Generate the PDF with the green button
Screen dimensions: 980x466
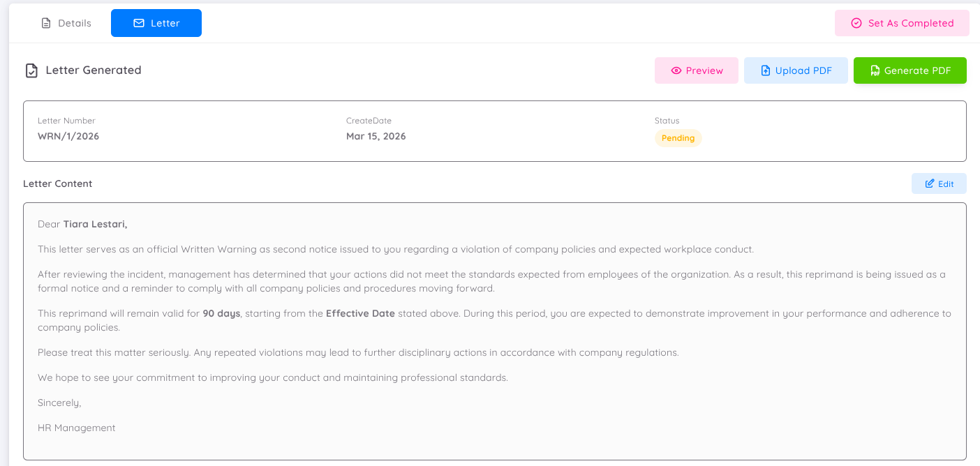(910, 70)
